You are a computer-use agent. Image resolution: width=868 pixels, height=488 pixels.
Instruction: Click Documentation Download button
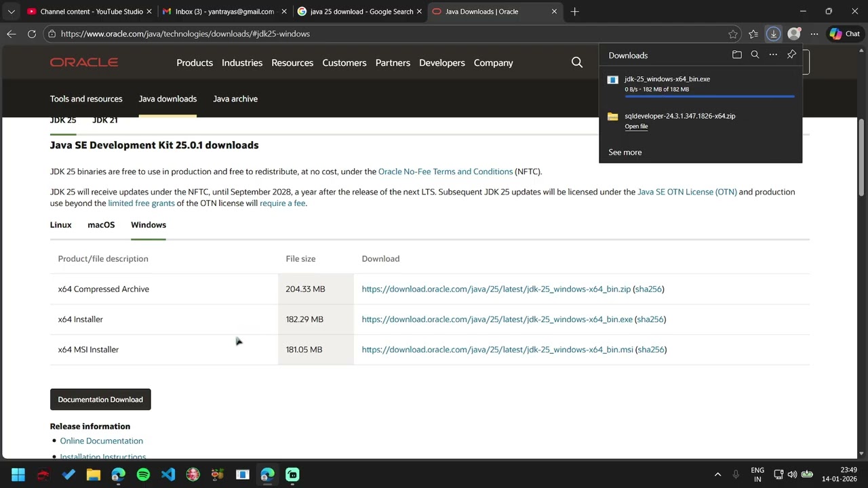[x=100, y=400]
